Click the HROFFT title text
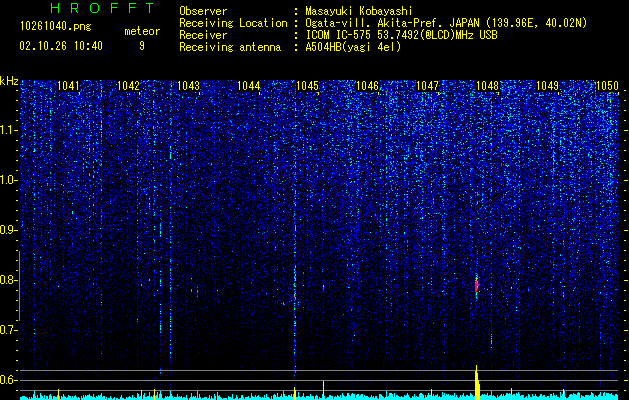This screenshot has width=629, height=400. [103, 8]
